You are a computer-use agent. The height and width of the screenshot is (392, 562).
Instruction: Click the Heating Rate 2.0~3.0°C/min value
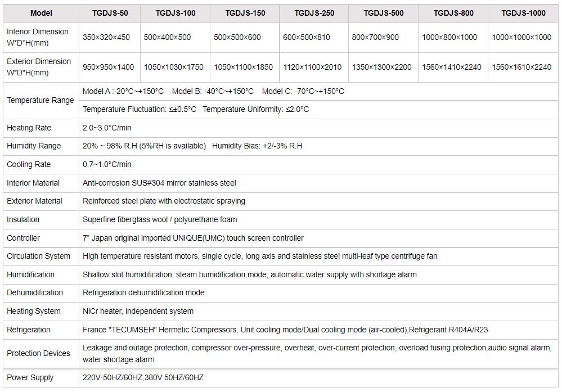click(x=107, y=128)
